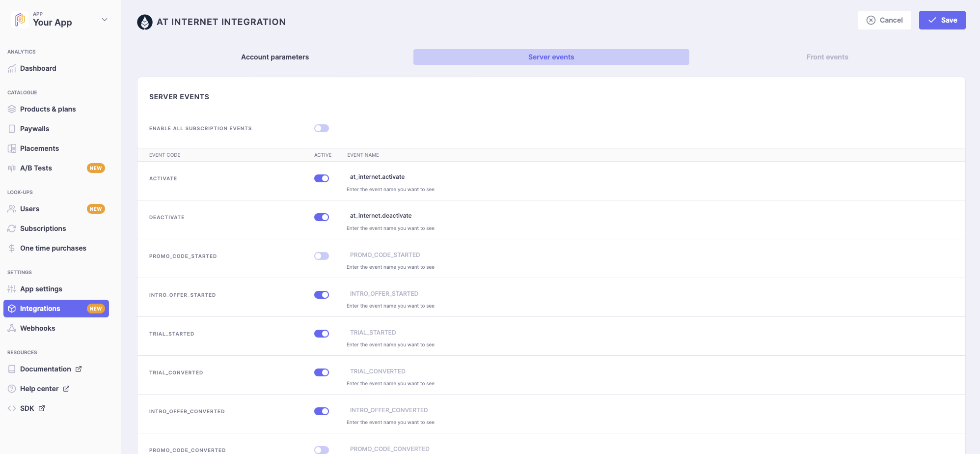Select the Server events tab
Screen dimensions: 980x454
[551, 57]
